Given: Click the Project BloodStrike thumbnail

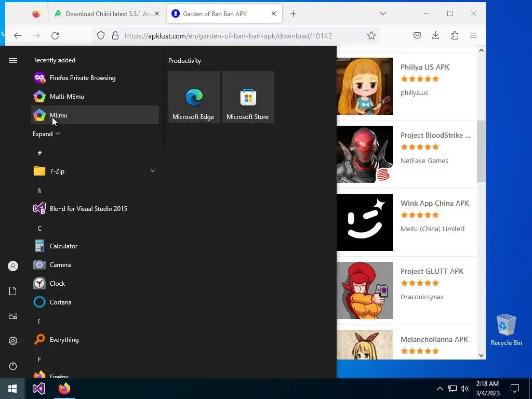Looking at the screenshot, I should click(x=365, y=154).
